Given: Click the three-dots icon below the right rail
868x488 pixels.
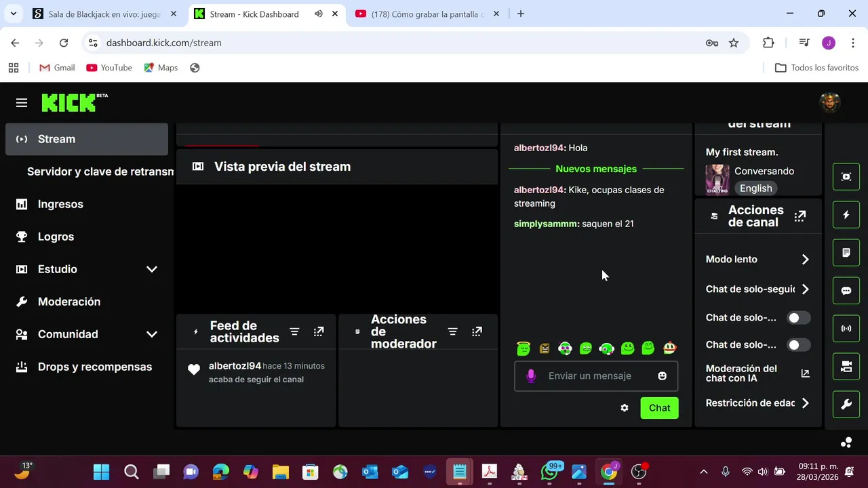Looking at the screenshot, I should click(x=846, y=443).
